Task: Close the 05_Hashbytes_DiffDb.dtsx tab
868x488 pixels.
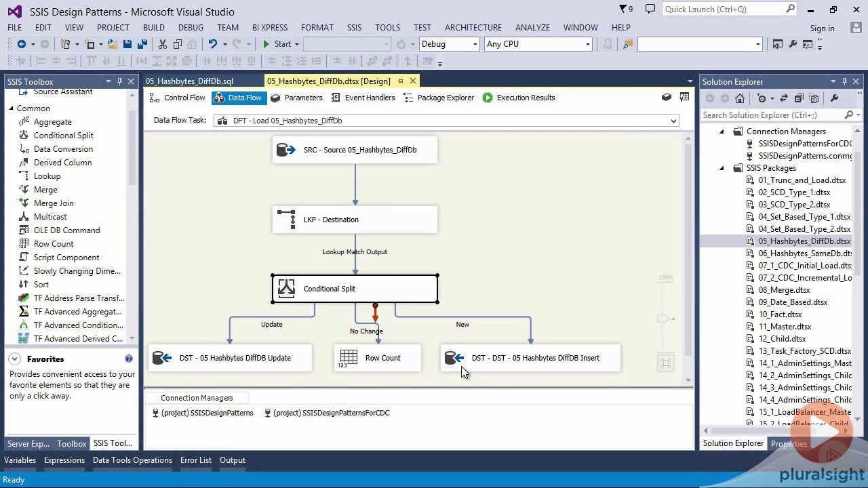Action: (413, 81)
